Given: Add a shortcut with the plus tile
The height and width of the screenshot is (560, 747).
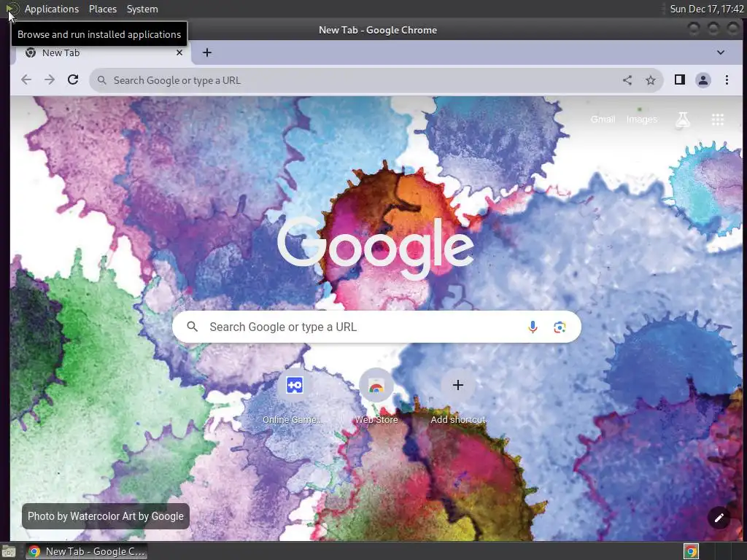Looking at the screenshot, I should click(x=458, y=396).
